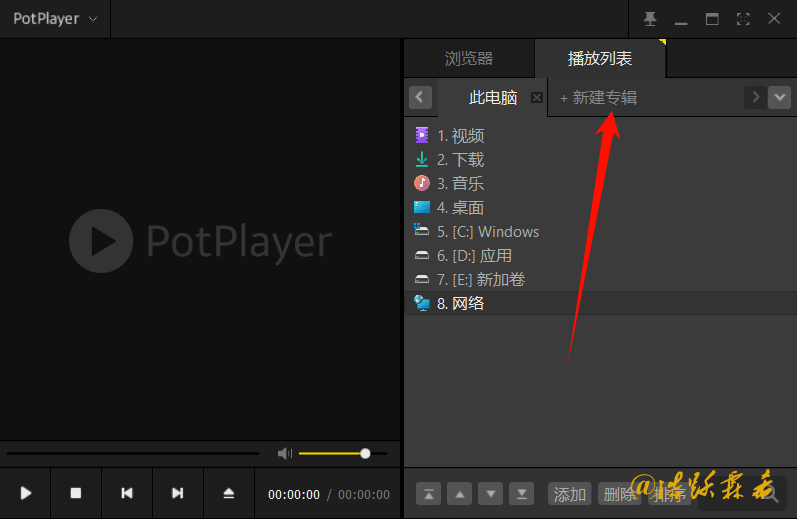Move selected item to top

coord(428,494)
